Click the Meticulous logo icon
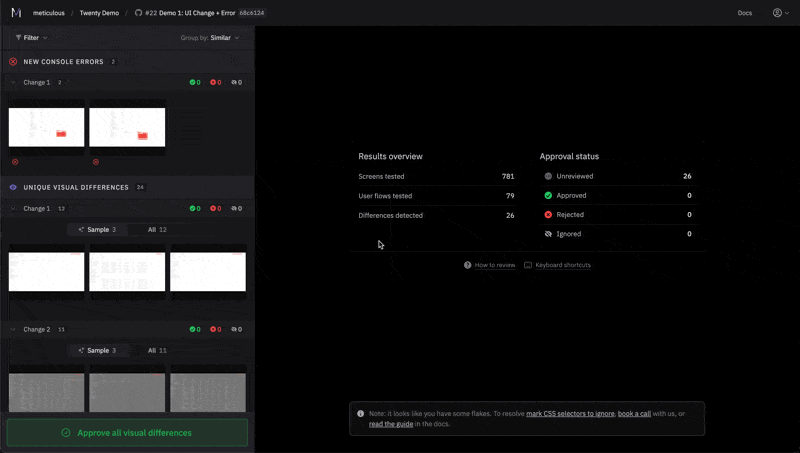The width and height of the screenshot is (800, 453). tap(16, 13)
